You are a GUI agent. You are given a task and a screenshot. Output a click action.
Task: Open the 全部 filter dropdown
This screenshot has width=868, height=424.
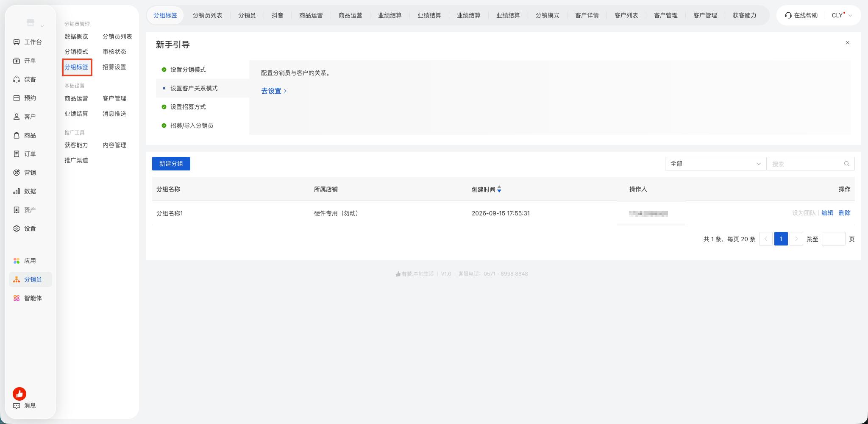(x=715, y=164)
